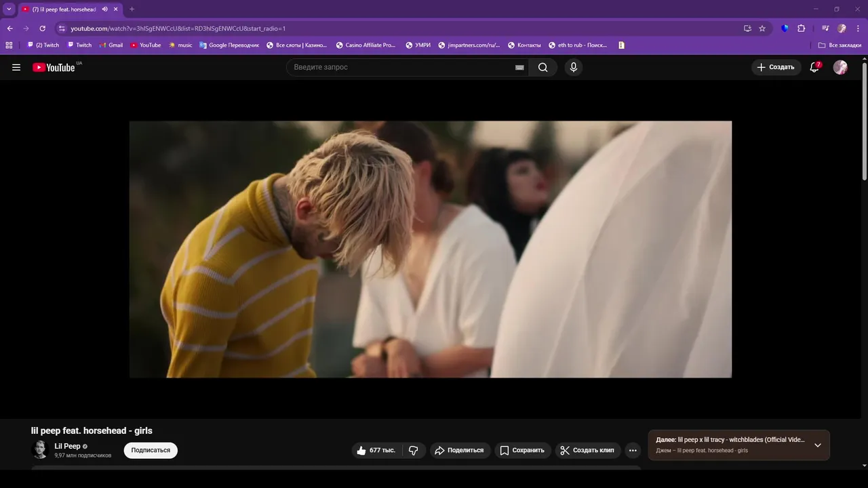
Task: Open the last unlabeled bookmark icon
Action: tap(621, 45)
